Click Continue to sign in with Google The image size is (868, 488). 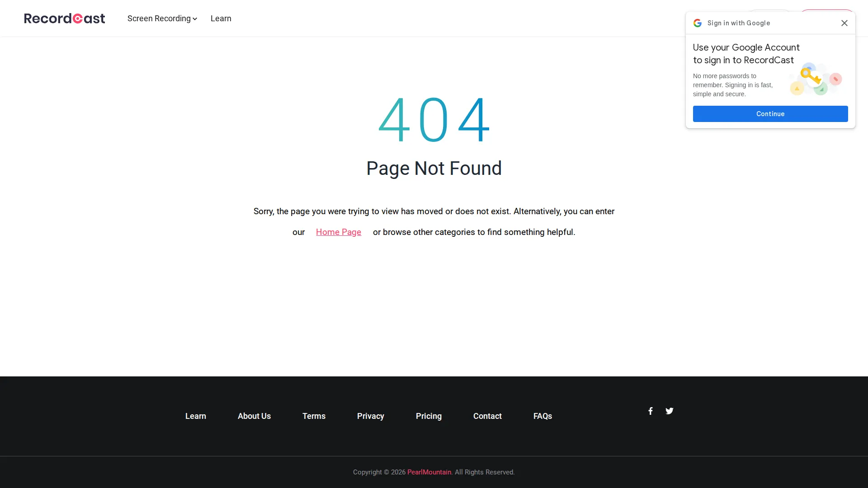[x=770, y=114]
